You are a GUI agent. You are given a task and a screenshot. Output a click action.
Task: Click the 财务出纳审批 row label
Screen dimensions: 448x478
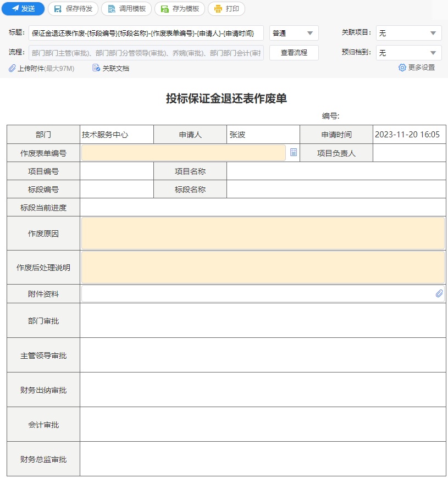(43, 390)
